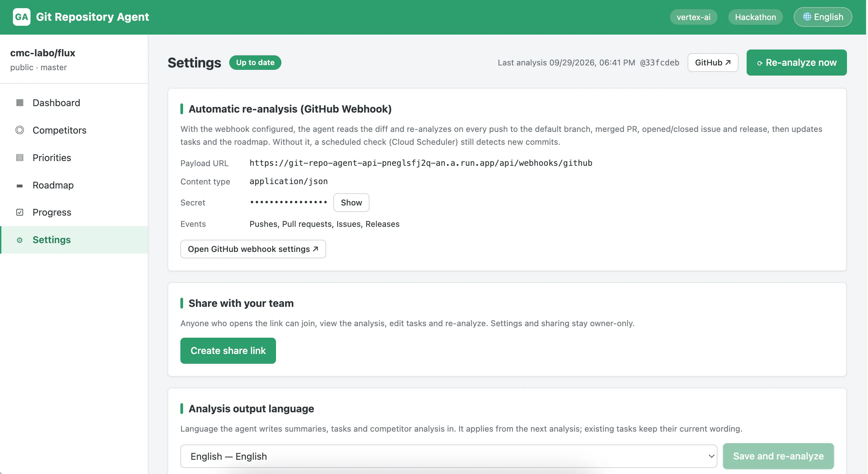868x474 pixels.
Task: Click the @33fcdeb commit hash
Action: [x=659, y=62]
